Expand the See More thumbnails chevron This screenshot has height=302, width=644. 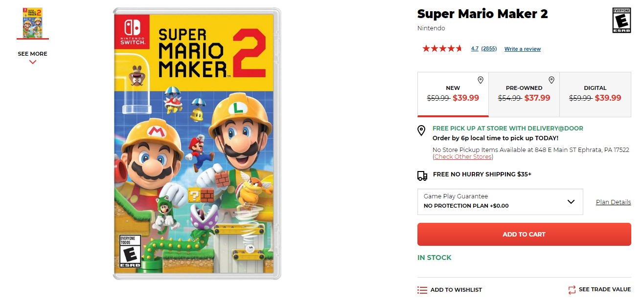[x=33, y=62]
